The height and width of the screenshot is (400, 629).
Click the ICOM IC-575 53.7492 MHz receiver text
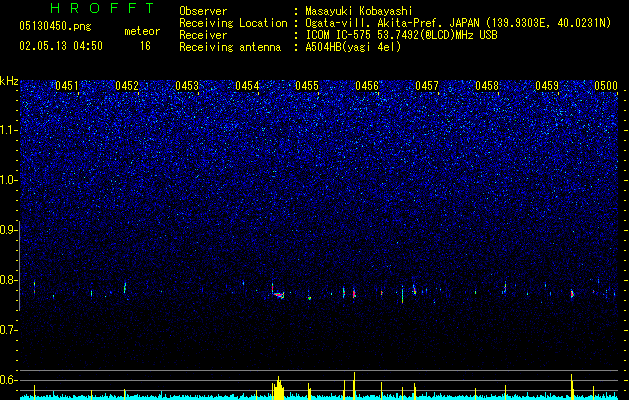coord(401,35)
